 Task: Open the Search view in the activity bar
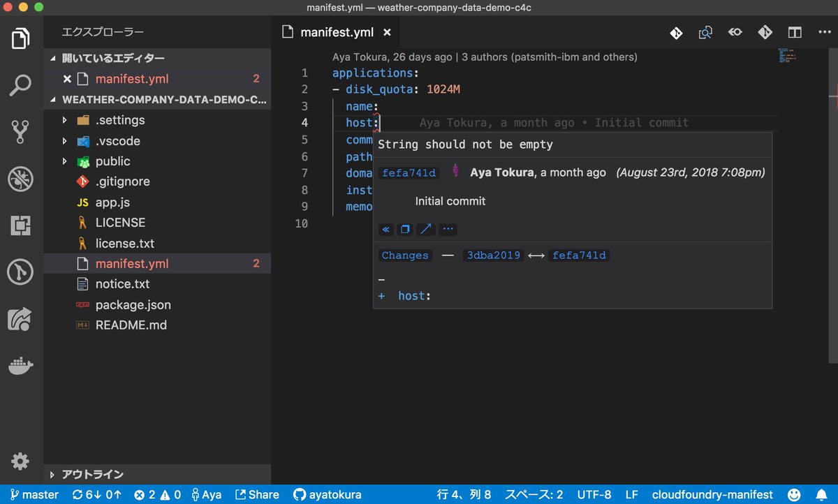[x=20, y=85]
